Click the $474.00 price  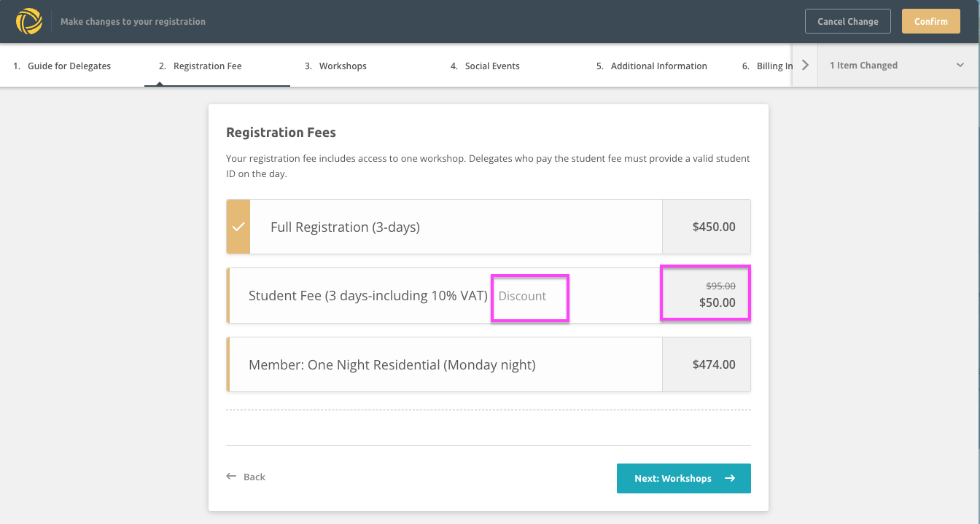[714, 364]
